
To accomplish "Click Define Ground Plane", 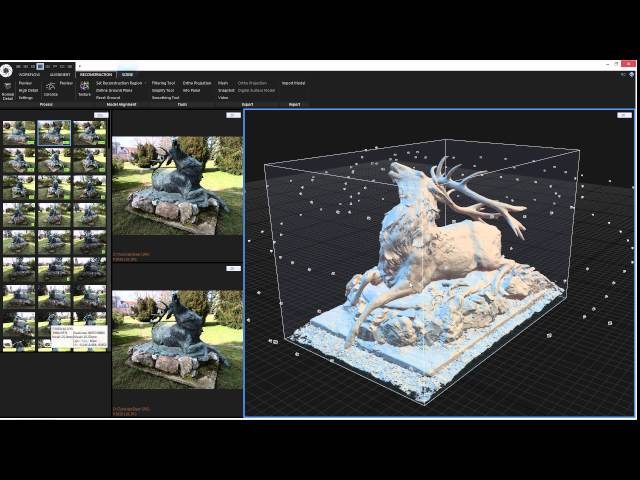I will tap(114, 90).
